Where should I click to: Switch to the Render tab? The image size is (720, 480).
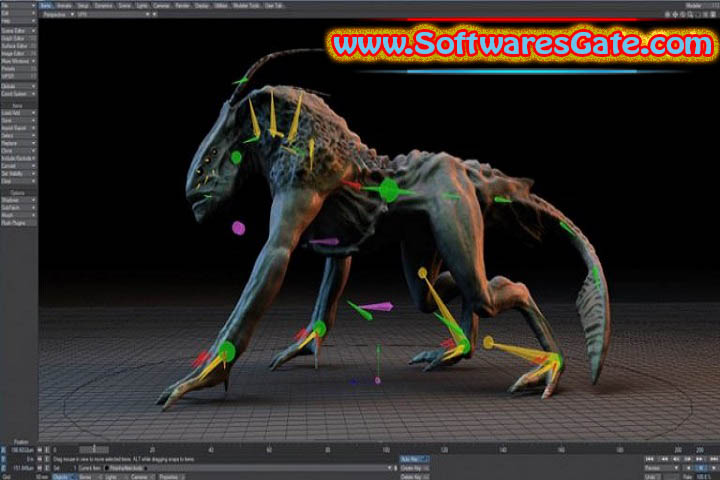point(182,6)
